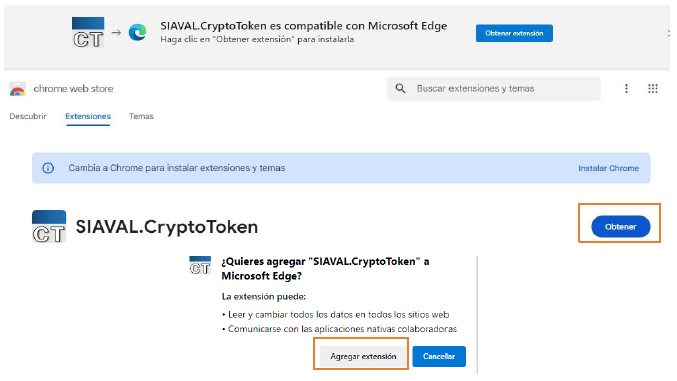This screenshot has height=381, width=677.
Task: Click the chrome web store title text
Action: [x=73, y=89]
